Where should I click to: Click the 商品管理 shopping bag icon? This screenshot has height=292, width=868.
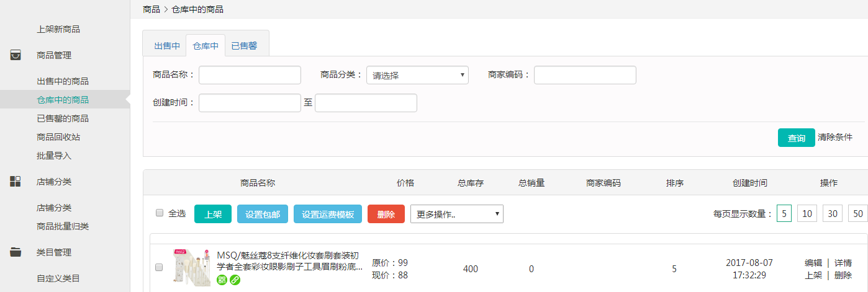pyautogui.click(x=16, y=55)
